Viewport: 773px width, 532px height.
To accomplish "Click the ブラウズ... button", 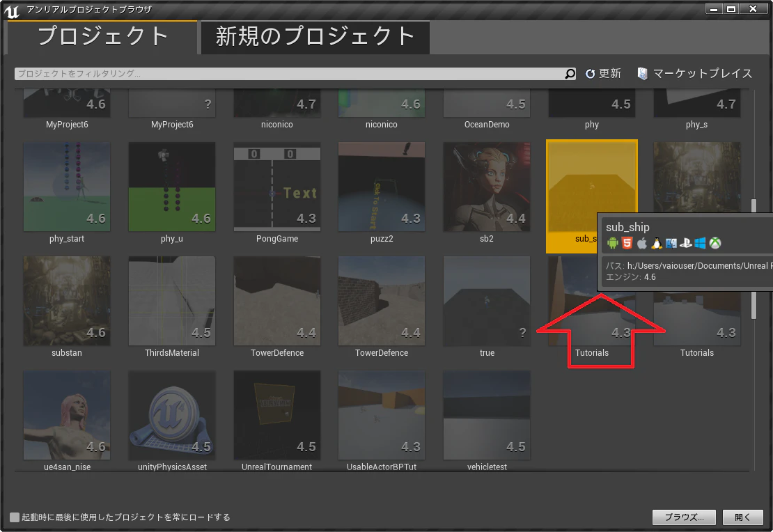I will [685, 517].
